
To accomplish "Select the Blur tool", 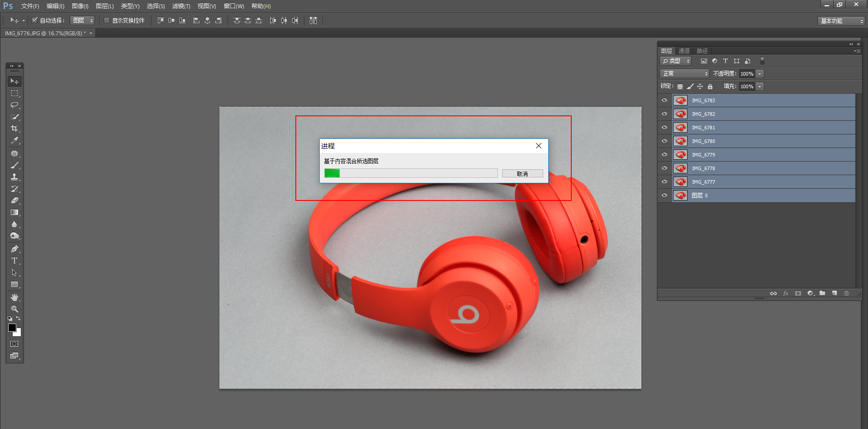I will (14, 224).
